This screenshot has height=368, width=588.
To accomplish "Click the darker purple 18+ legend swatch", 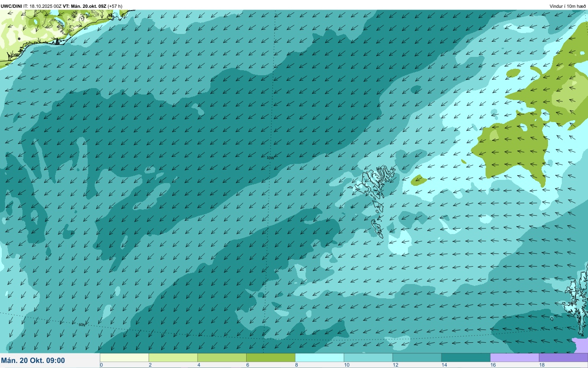I will [563, 357].
